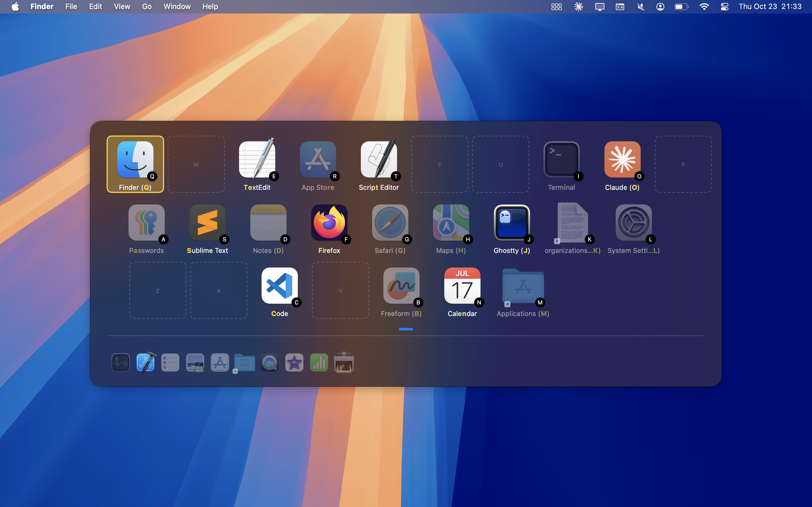Launch TextEdit from the grid
812x507 pixels.
[x=257, y=160]
